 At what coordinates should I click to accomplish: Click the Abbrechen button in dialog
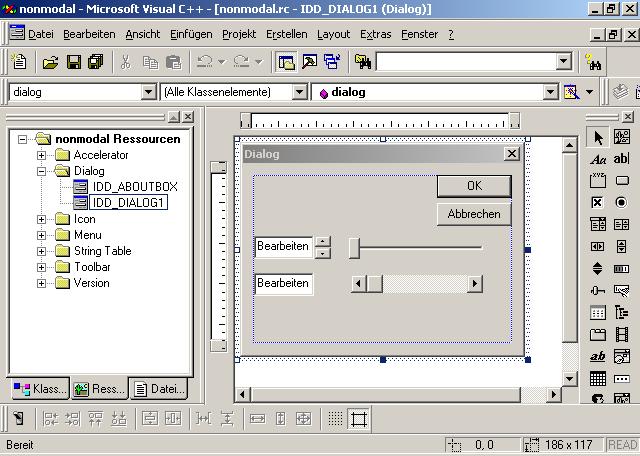(x=474, y=214)
